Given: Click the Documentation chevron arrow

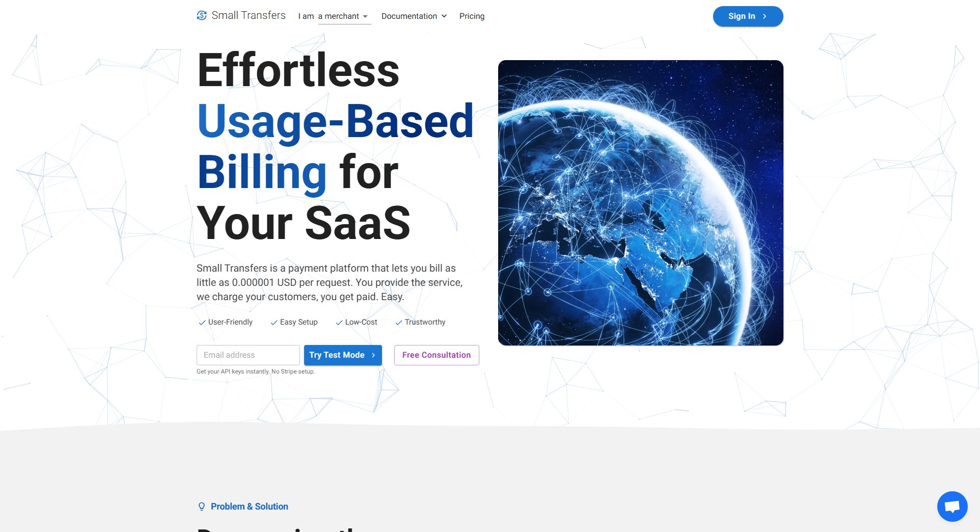Looking at the screenshot, I should point(444,16).
